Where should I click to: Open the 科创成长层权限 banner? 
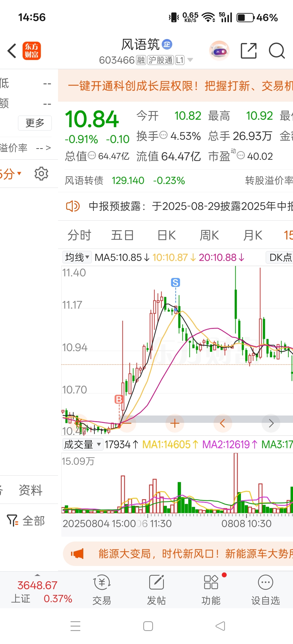pos(176,86)
